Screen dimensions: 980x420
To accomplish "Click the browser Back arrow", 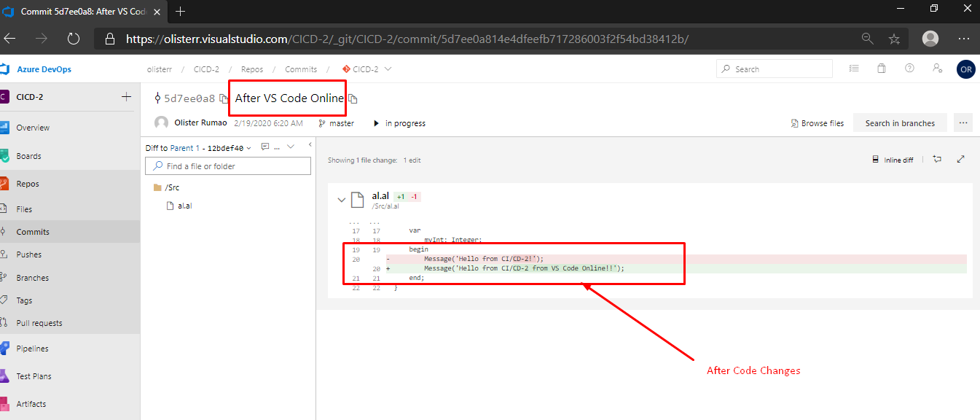I will click(10, 39).
